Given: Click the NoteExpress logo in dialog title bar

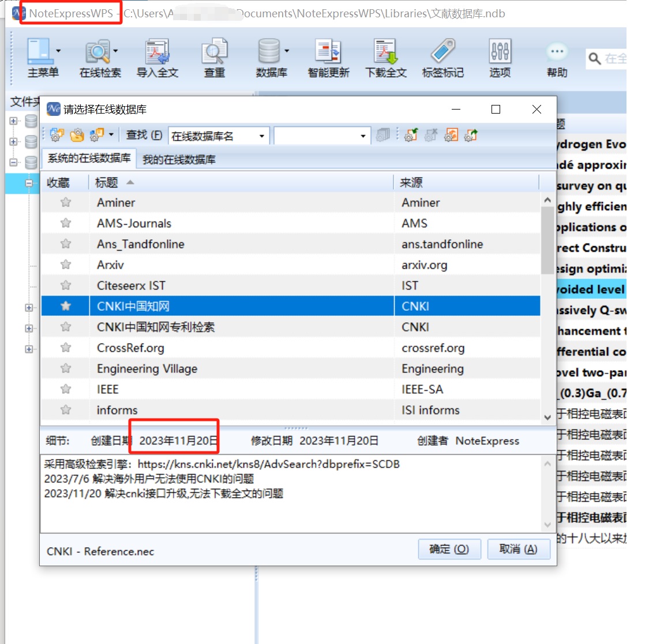Looking at the screenshot, I should click(x=53, y=109).
